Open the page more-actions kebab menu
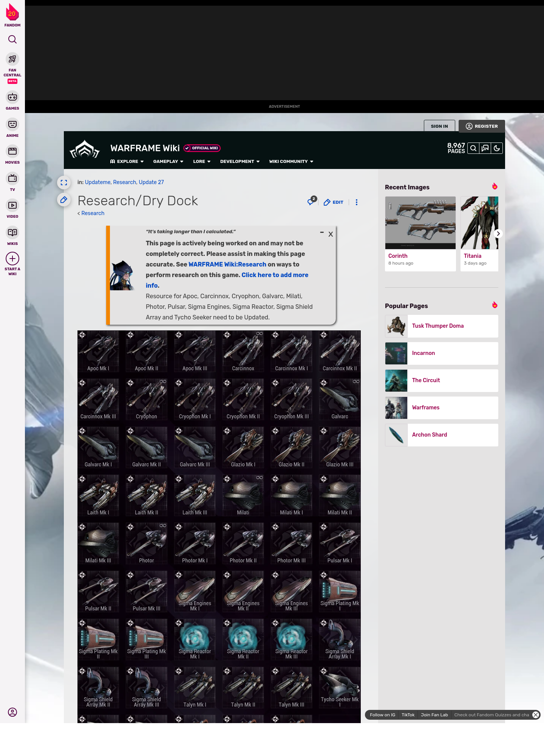The width and height of the screenshot is (544, 756). click(x=357, y=202)
